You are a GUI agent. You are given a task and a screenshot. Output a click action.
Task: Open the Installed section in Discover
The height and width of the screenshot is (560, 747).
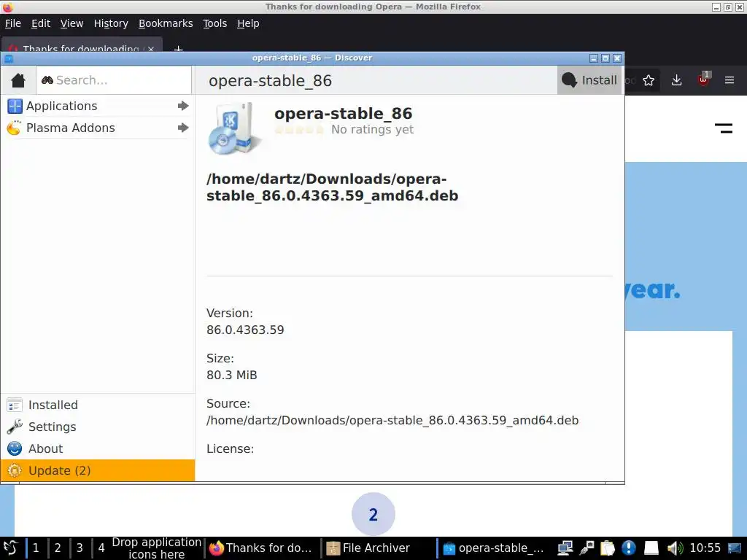click(x=98, y=405)
